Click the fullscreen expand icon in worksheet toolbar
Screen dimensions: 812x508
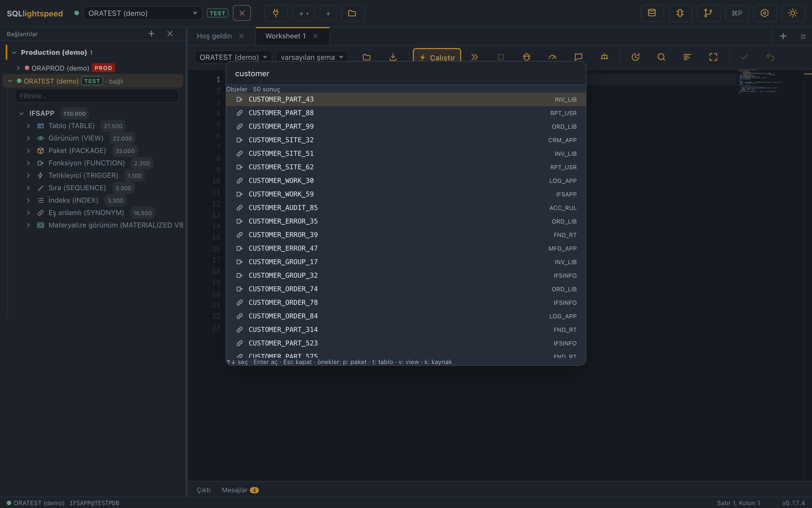pos(713,57)
